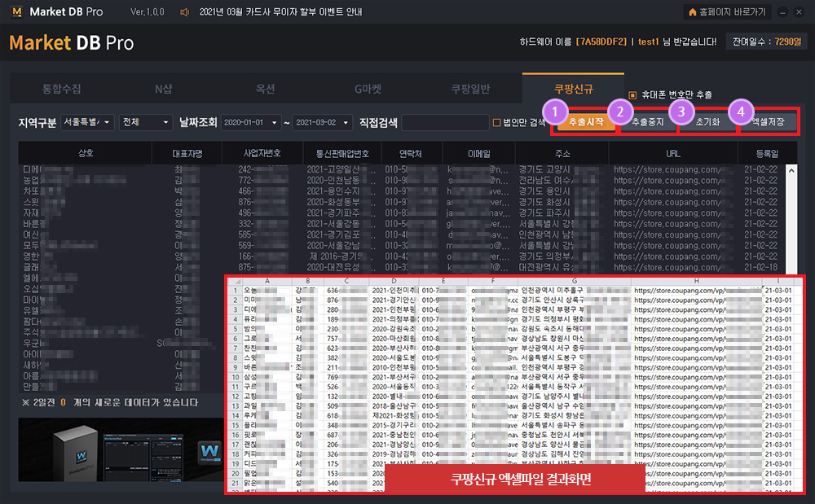Image resolution: width=815 pixels, height=504 pixels.
Task: Enable 휴대폰 번호만 추출 checkbox
Action: (x=632, y=95)
